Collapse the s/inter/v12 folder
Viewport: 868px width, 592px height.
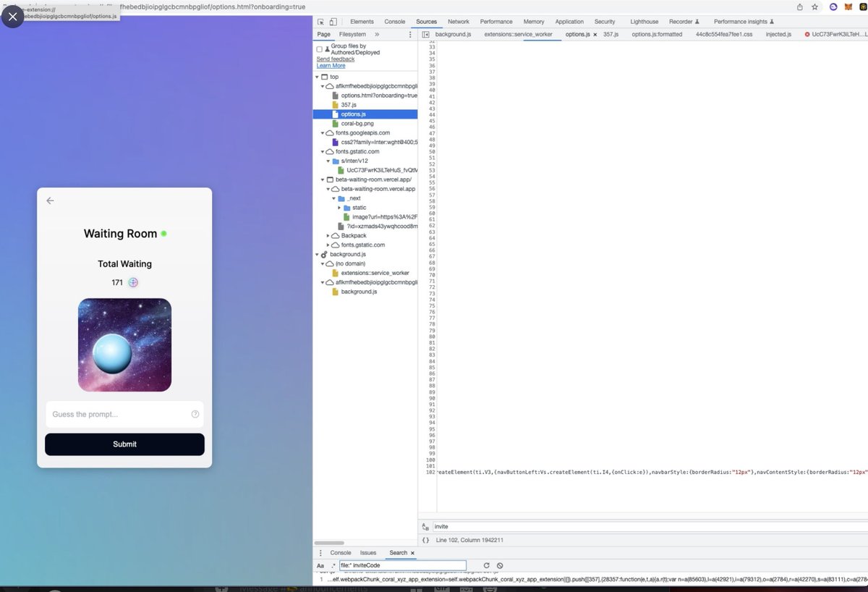328,161
